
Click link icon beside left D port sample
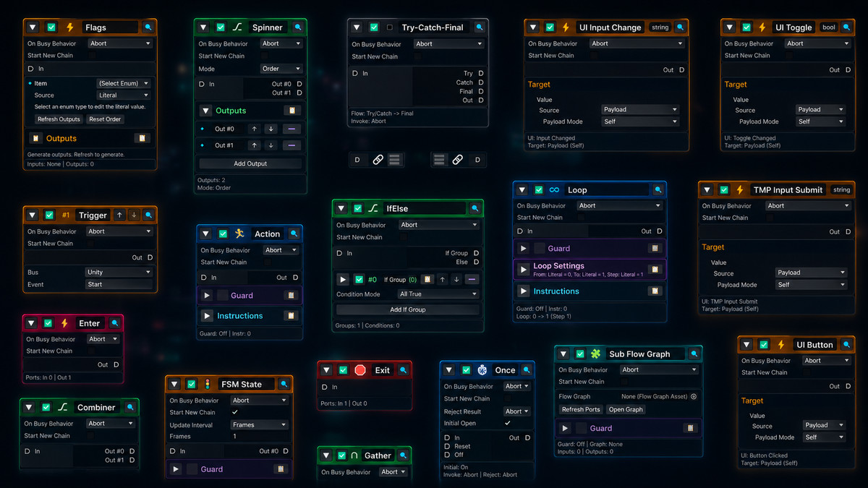tap(378, 160)
